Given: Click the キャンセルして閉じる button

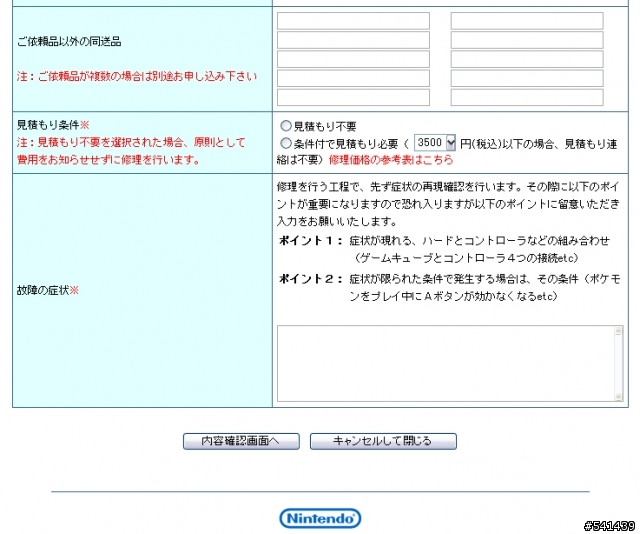Looking at the screenshot, I should pyautogui.click(x=383, y=441).
